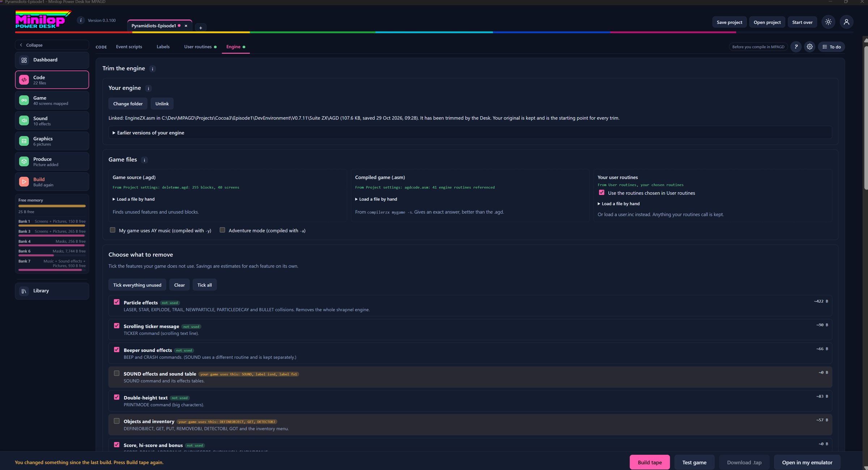The image size is (868, 470).
Task: Expand Load a file by hand under Compiled game
Action: [376, 199]
